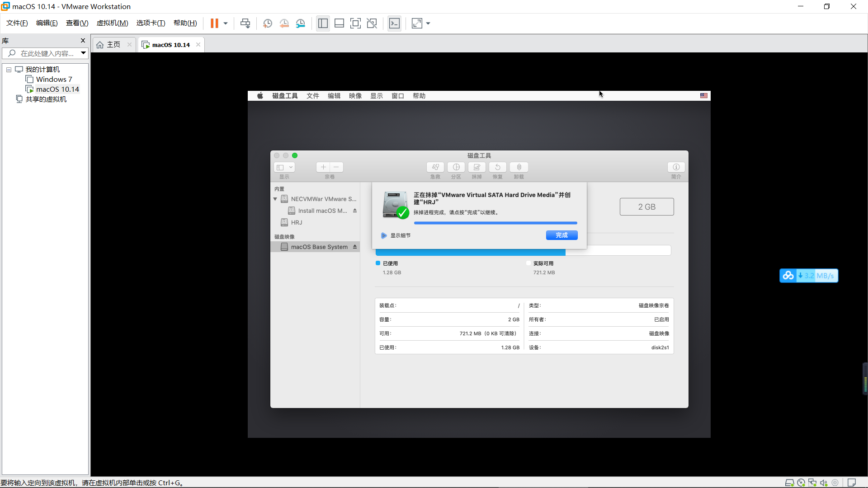This screenshot has width=868, height=488.
Task: Expand the 显示细节 disclosure triangle
Action: click(x=384, y=235)
